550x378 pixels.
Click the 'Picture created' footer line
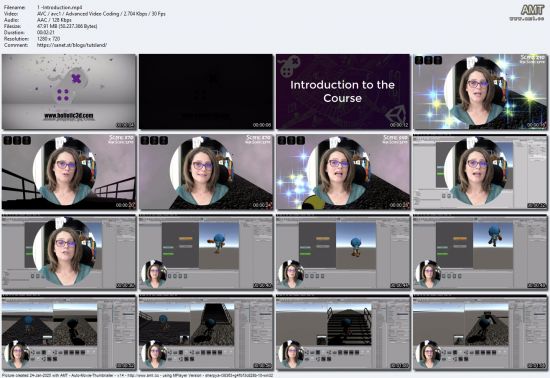pyautogui.click(x=137, y=375)
